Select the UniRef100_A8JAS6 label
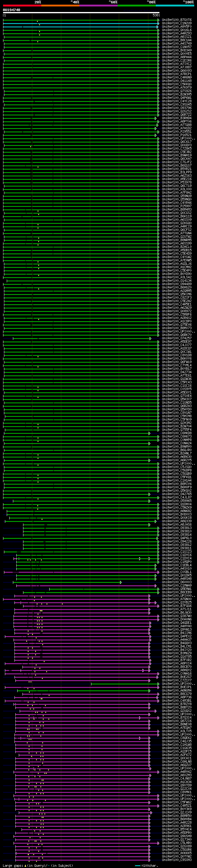 177,525
